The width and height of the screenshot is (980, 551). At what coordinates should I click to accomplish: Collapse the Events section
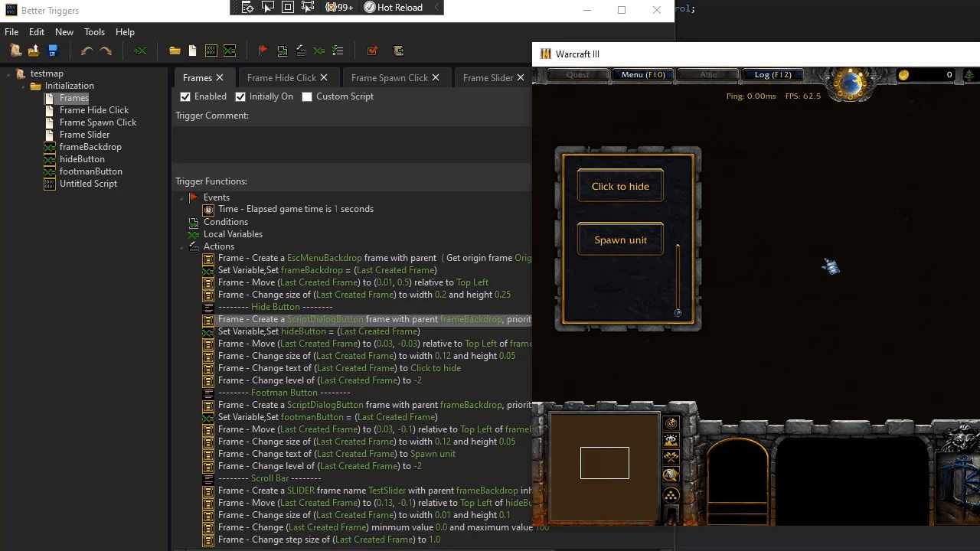coord(182,197)
